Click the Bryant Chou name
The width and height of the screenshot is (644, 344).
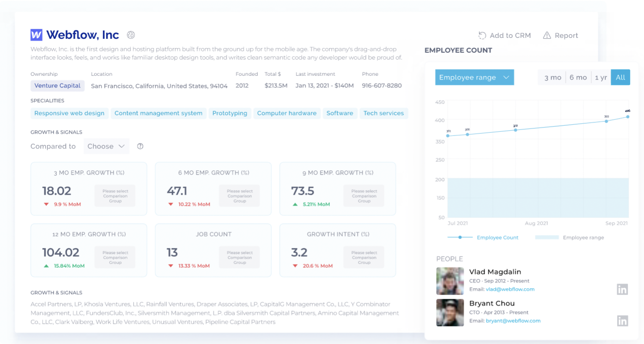pyautogui.click(x=492, y=303)
